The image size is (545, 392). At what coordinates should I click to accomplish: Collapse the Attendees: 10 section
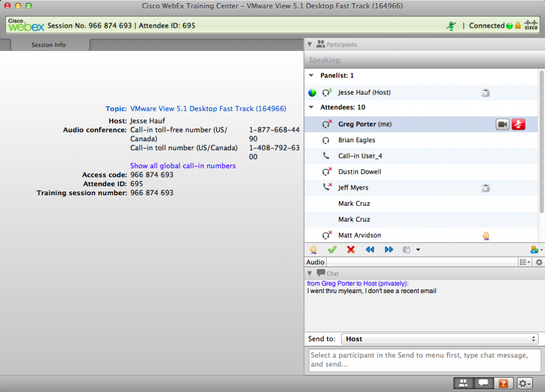(x=311, y=107)
